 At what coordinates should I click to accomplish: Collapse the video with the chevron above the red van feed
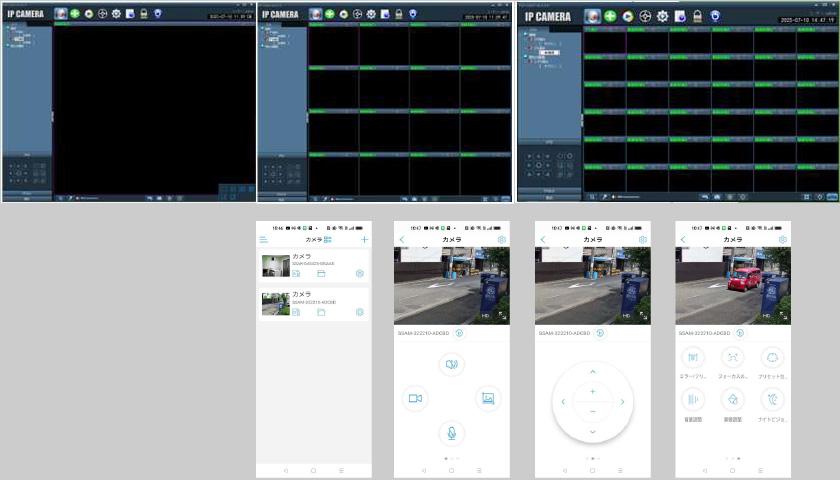coord(707,248)
